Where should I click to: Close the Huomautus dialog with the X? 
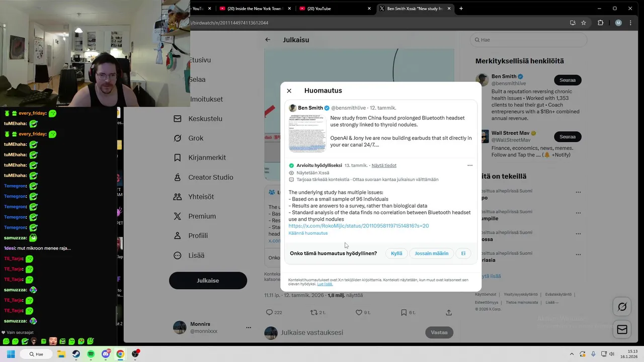tap(289, 90)
